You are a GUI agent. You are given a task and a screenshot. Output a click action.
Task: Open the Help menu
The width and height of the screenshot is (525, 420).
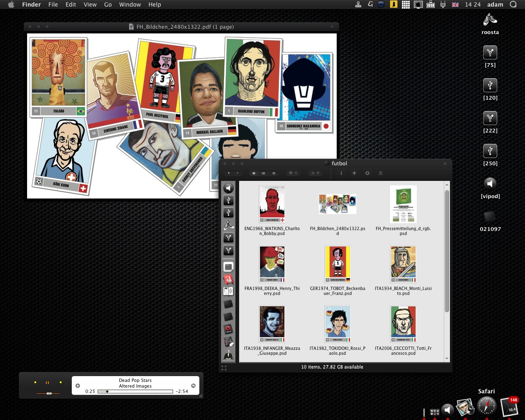pos(155,5)
